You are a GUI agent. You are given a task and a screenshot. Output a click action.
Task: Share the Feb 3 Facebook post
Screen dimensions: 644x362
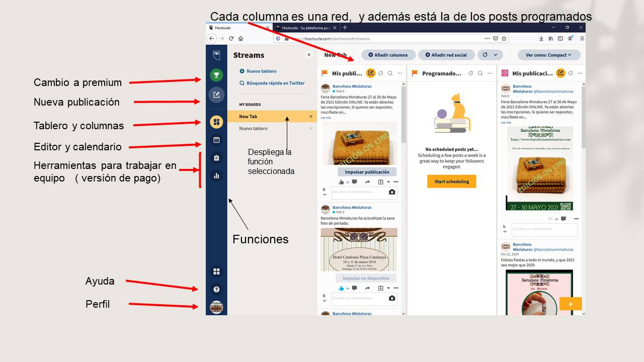pyautogui.click(x=368, y=288)
